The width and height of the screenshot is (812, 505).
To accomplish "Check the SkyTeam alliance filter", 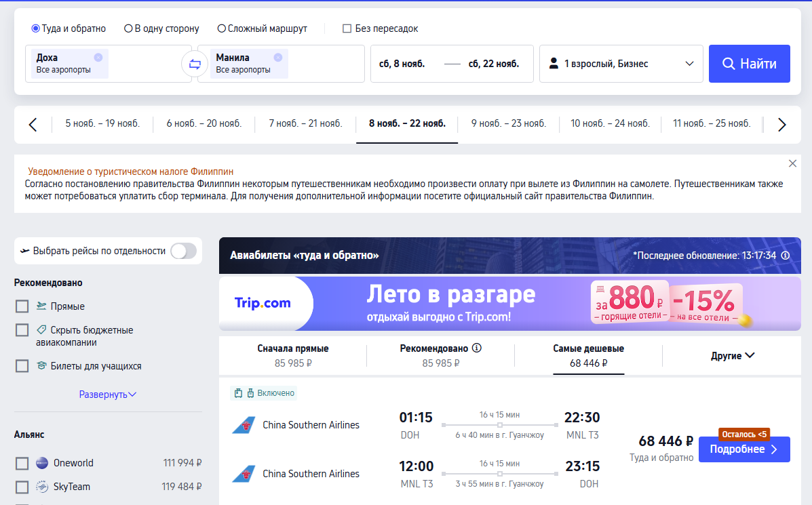I will coord(22,487).
